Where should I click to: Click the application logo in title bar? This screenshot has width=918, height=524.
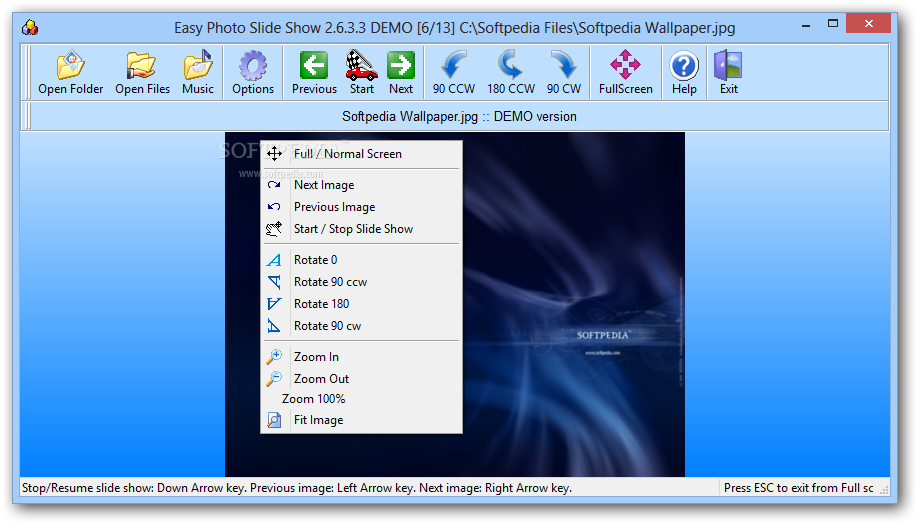tap(30, 27)
